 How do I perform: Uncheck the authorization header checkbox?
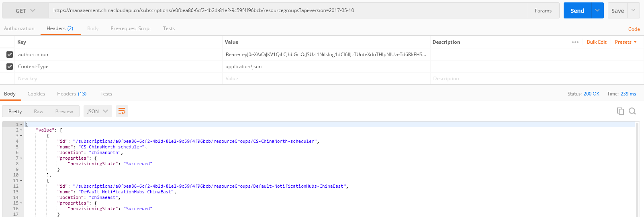10,55
